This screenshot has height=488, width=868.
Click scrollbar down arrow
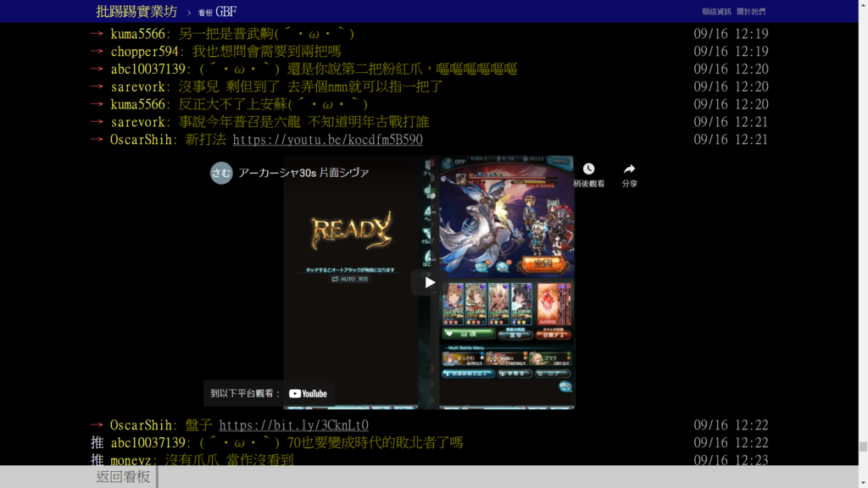tap(863, 484)
